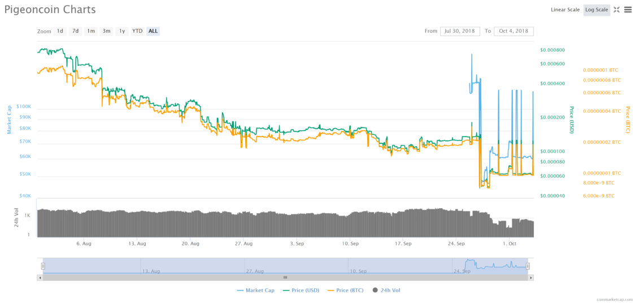Edit the To date field
This screenshot has height=303, width=644.
[514, 31]
